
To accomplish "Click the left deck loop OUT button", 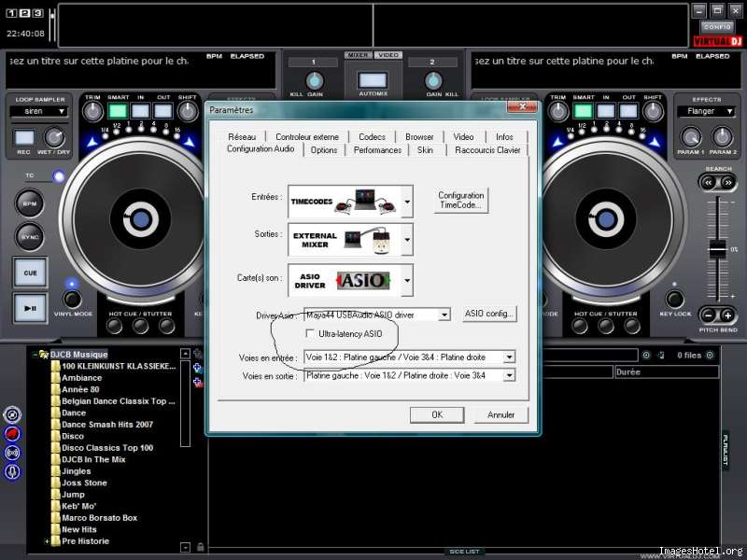I will click(x=162, y=111).
